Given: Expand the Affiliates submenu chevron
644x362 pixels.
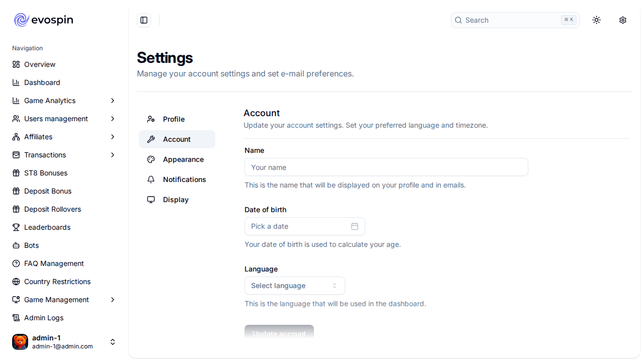Looking at the screenshot, I should tap(113, 137).
